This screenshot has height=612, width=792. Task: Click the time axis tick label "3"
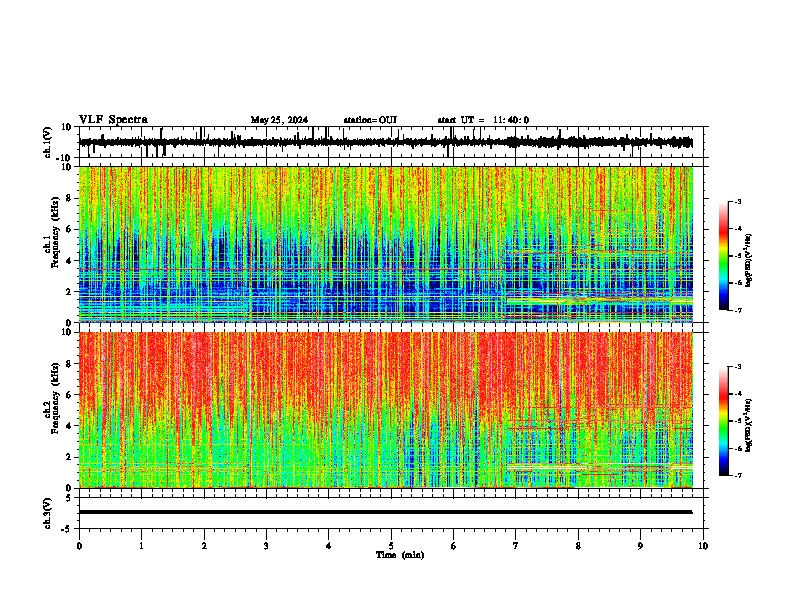coord(266,546)
